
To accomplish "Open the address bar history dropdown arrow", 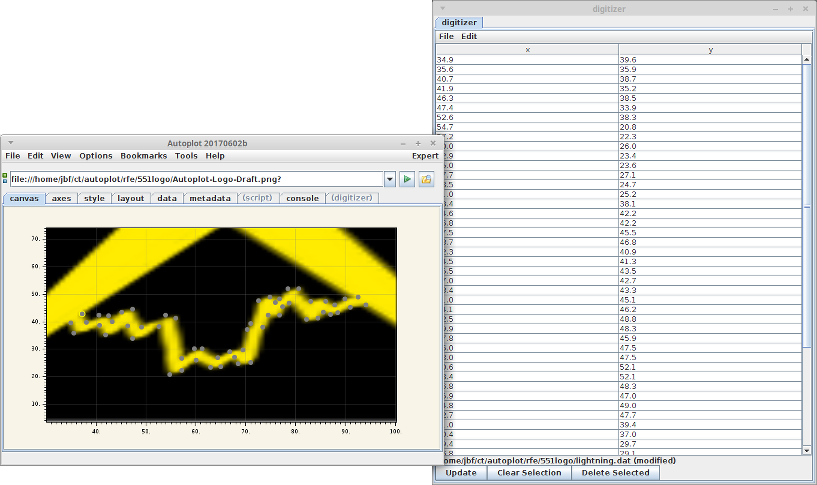I will click(x=390, y=179).
